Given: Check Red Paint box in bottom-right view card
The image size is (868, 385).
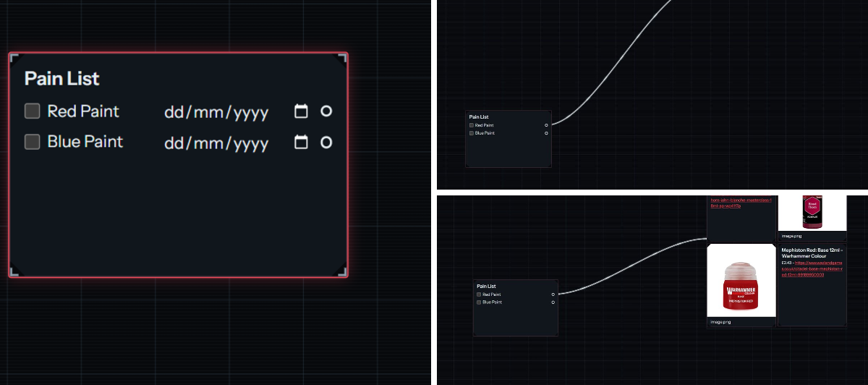Looking at the screenshot, I should click(479, 295).
